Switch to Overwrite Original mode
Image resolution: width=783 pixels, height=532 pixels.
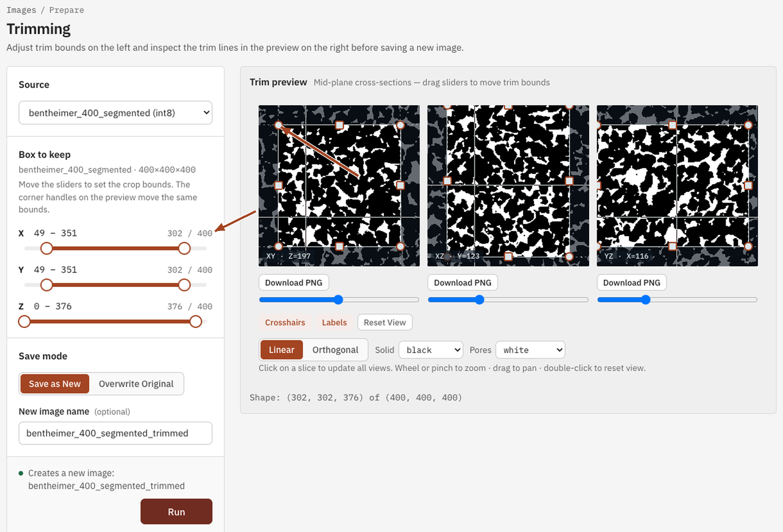(136, 384)
